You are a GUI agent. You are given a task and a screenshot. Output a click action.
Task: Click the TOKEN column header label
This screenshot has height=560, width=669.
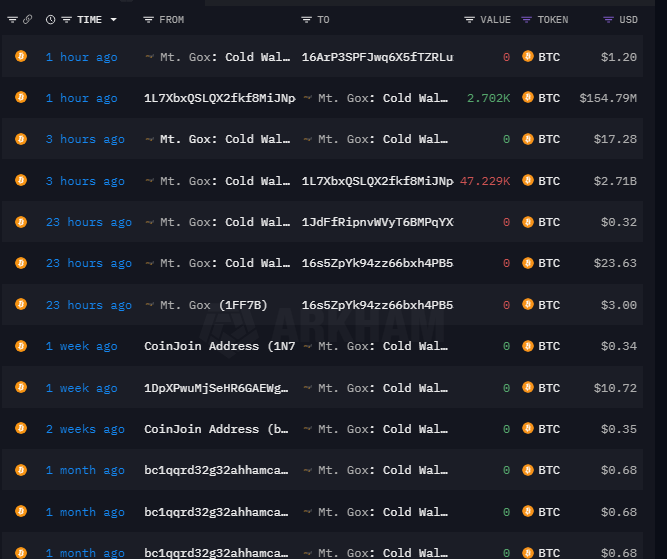pyautogui.click(x=553, y=20)
